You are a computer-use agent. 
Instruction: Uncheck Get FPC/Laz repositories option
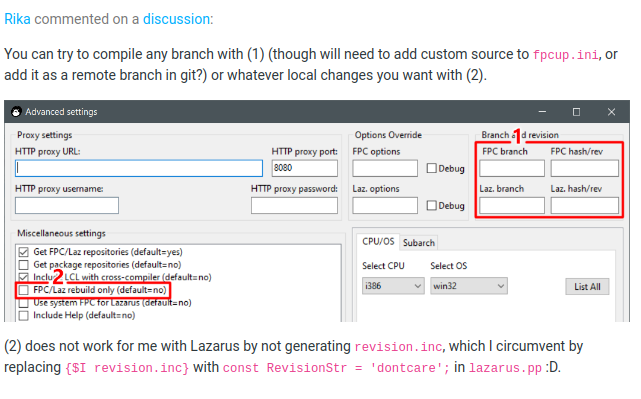coord(24,252)
